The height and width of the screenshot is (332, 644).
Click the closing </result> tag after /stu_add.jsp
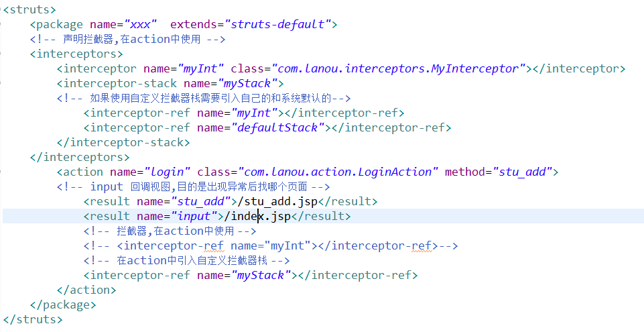(x=347, y=201)
